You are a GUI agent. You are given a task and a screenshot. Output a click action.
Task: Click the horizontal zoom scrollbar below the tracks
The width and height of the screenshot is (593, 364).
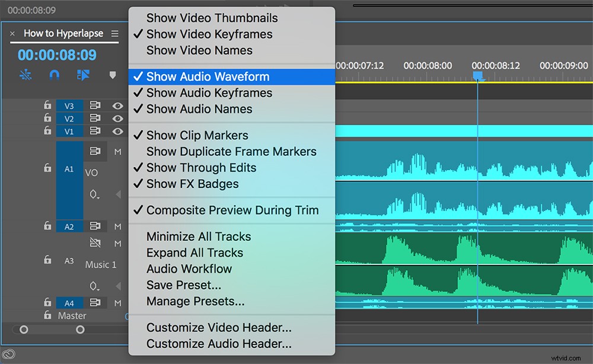coord(53,330)
